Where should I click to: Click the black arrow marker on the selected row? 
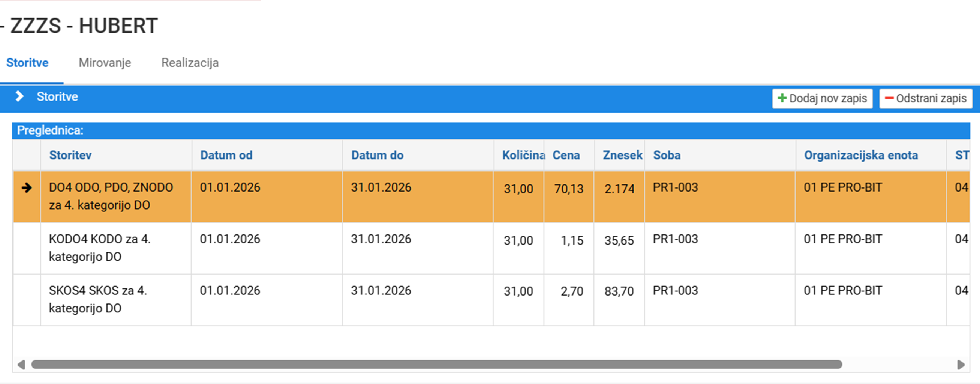point(27,187)
